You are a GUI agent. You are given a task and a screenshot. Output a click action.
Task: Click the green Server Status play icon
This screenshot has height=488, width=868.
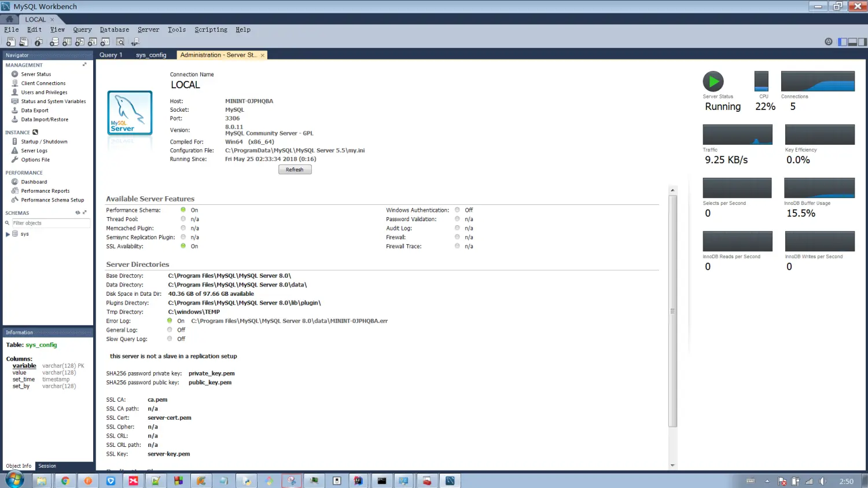point(713,82)
